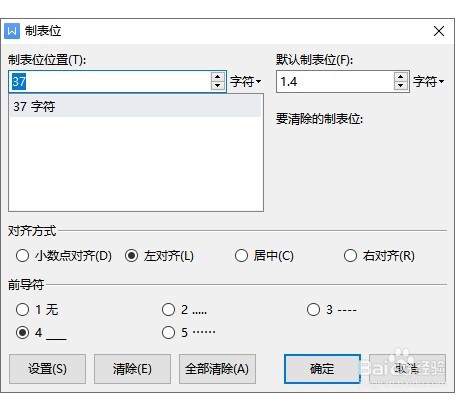This screenshot has height=401, width=475.
Task: Decrease default tab stop with down arrow
Action: click(x=400, y=86)
